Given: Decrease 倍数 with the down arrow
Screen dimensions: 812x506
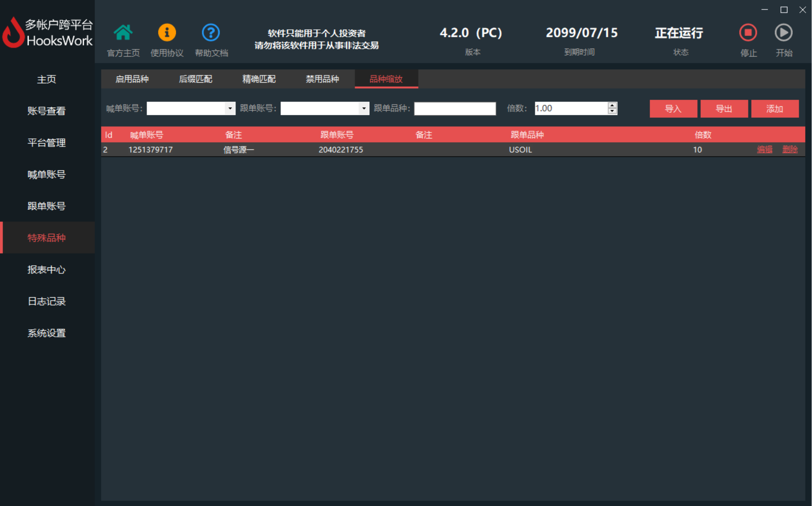Looking at the screenshot, I should [612, 111].
